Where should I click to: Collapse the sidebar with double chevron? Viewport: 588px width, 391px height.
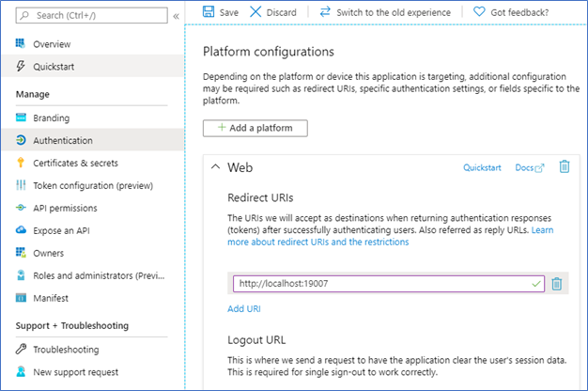[176, 16]
